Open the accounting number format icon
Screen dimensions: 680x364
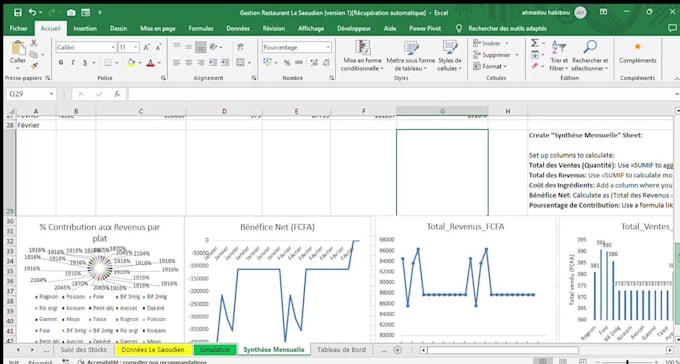268,63
